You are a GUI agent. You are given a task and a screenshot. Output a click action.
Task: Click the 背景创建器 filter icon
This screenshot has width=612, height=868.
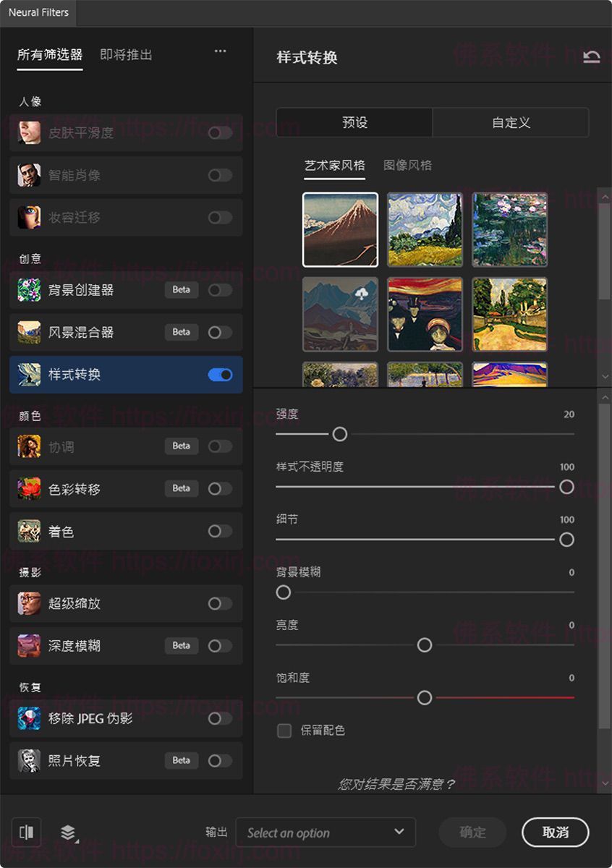[29, 290]
